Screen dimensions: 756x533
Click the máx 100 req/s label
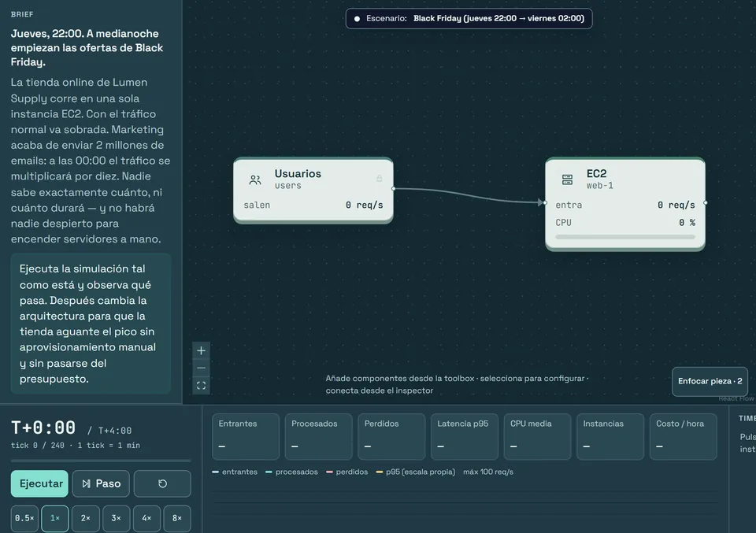click(488, 472)
